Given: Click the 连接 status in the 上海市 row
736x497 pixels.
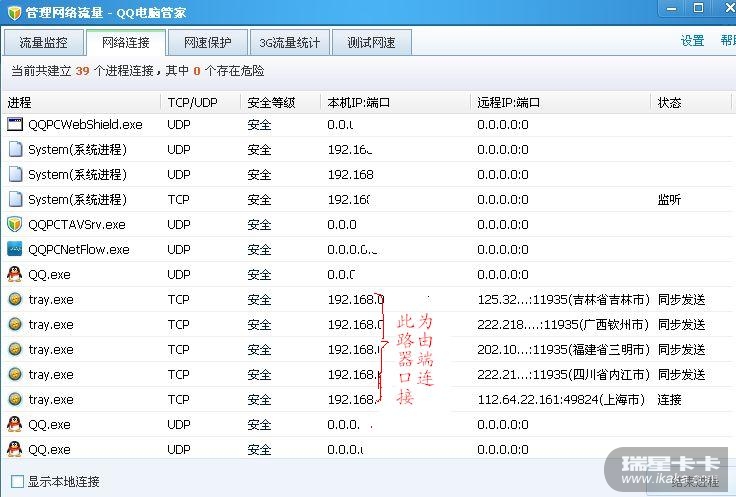Looking at the screenshot, I should pos(669,399).
